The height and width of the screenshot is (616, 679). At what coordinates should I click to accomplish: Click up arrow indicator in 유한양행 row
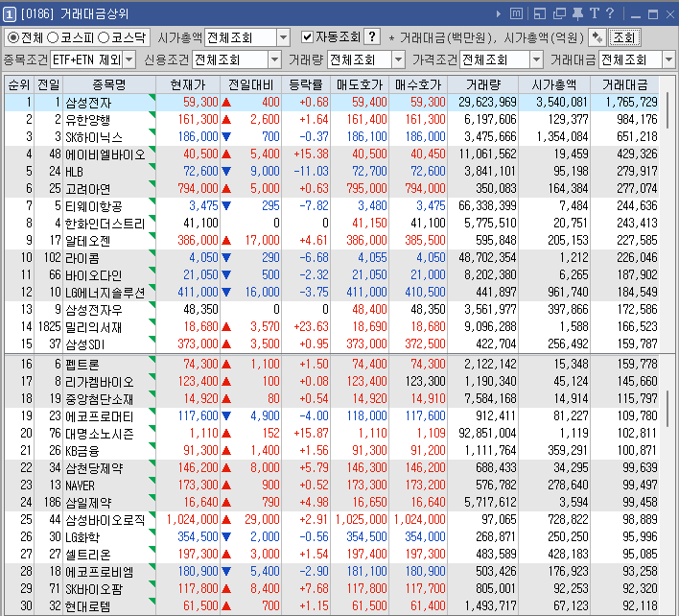click(226, 120)
